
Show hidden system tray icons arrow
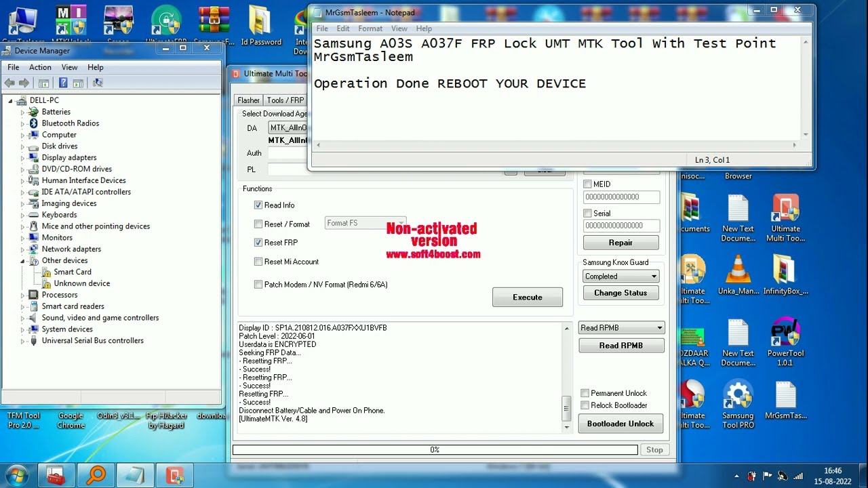(736, 476)
